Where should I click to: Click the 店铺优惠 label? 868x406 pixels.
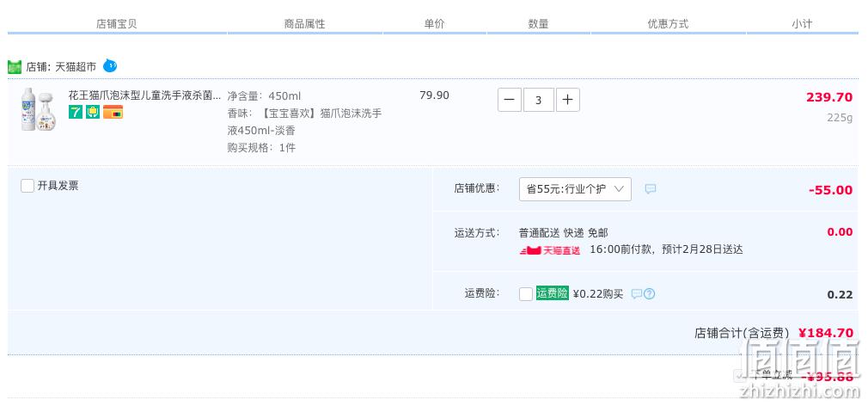coord(477,188)
